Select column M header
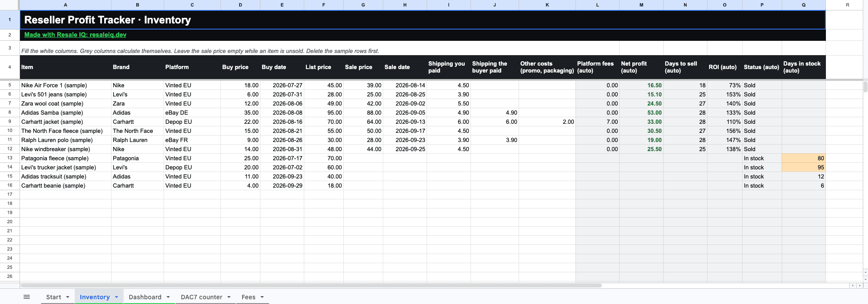 pyautogui.click(x=641, y=5)
